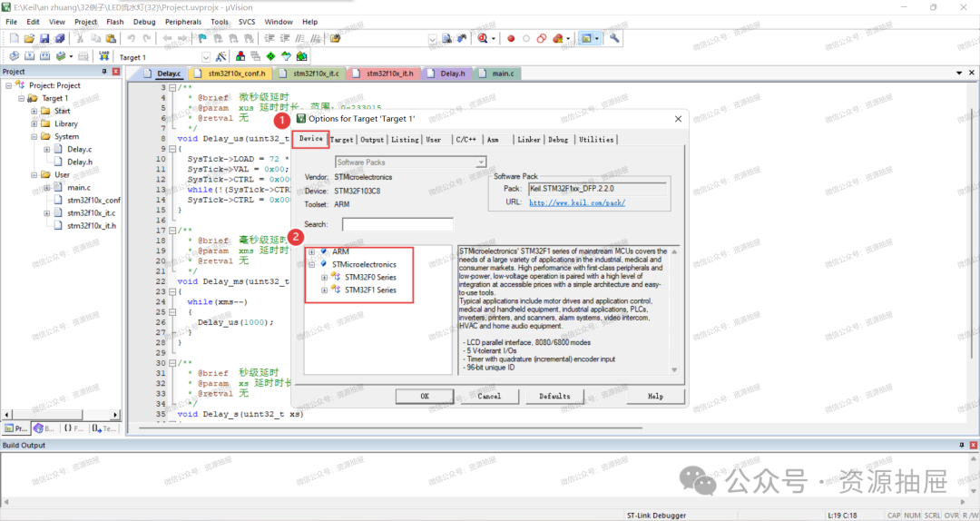
Task: Click the Window layout toolbar icon
Action: point(586,38)
